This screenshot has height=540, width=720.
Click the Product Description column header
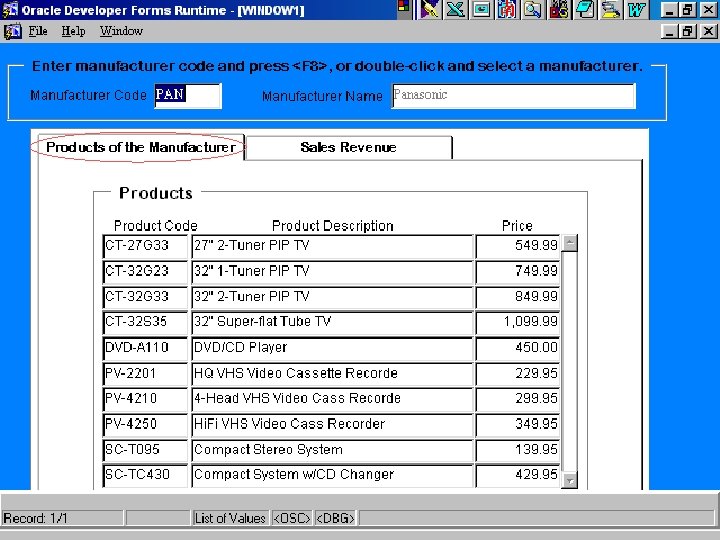pyautogui.click(x=332, y=226)
